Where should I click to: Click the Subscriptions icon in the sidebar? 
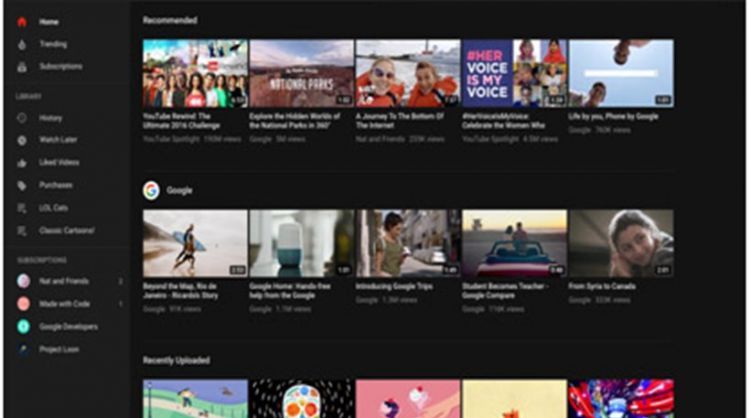(22, 66)
